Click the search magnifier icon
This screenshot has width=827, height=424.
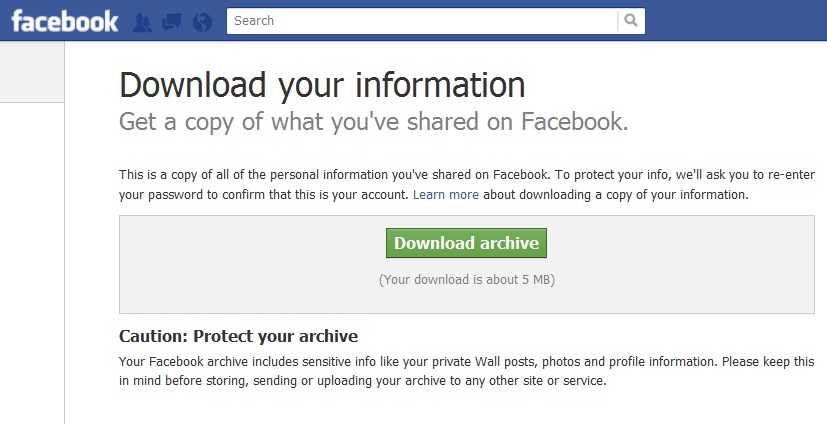coord(631,21)
